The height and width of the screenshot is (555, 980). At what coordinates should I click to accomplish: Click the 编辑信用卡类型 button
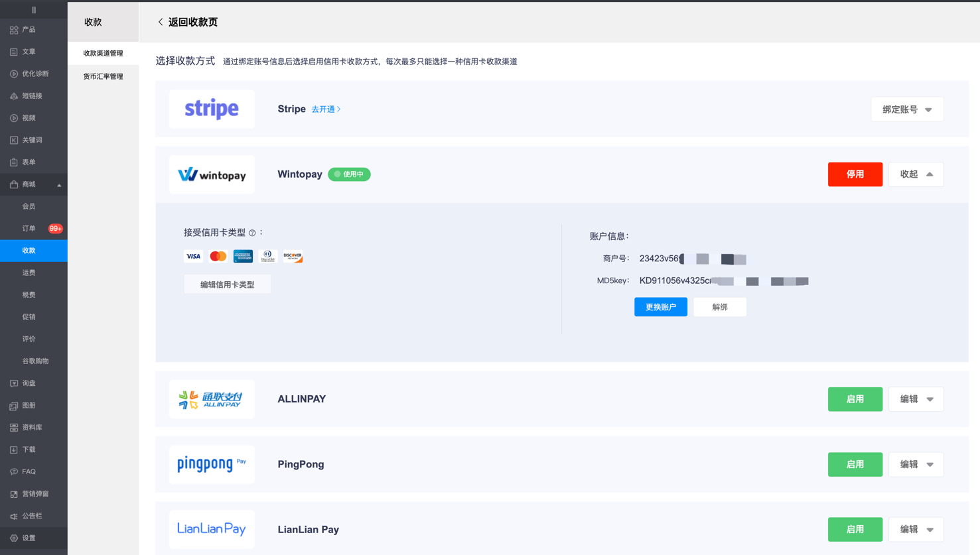(x=227, y=284)
